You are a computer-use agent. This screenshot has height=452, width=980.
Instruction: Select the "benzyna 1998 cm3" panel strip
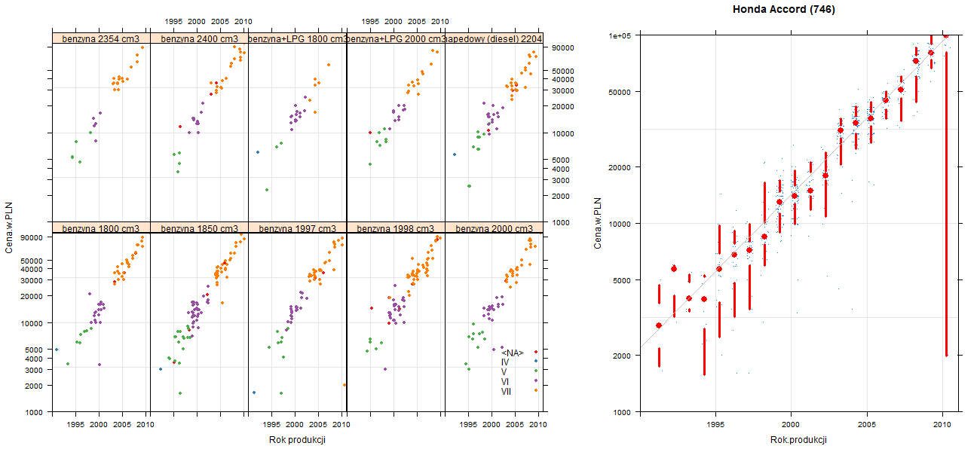tap(396, 228)
